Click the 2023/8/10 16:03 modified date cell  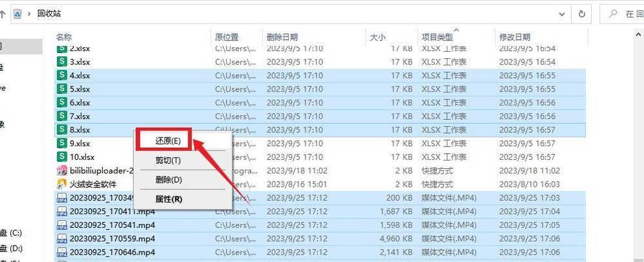pos(530,184)
